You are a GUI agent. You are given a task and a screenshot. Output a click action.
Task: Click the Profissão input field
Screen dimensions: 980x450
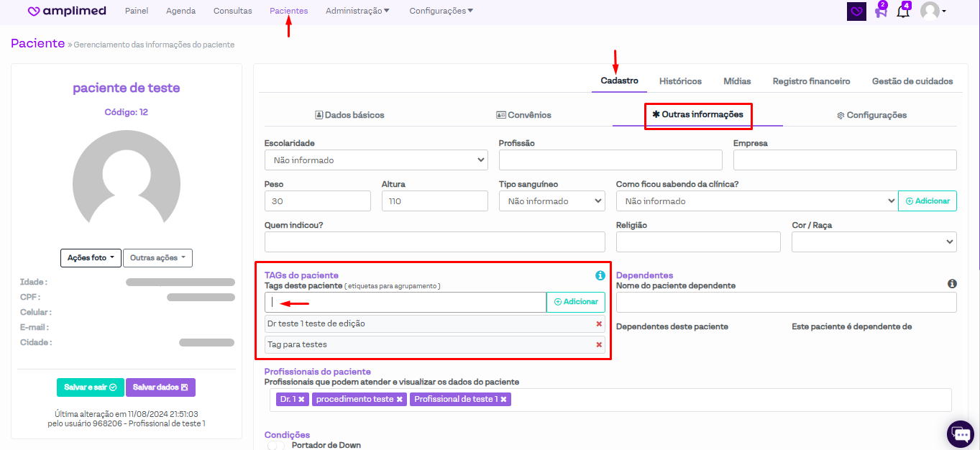pyautogui.click(x=610, y=160)
